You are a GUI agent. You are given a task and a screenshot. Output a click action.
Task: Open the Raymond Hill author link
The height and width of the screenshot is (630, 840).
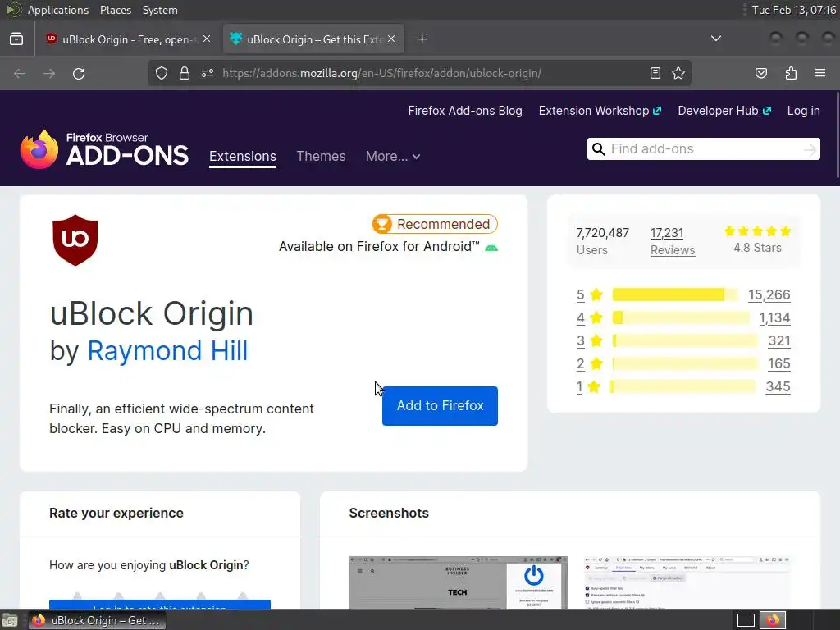(167, 351)
